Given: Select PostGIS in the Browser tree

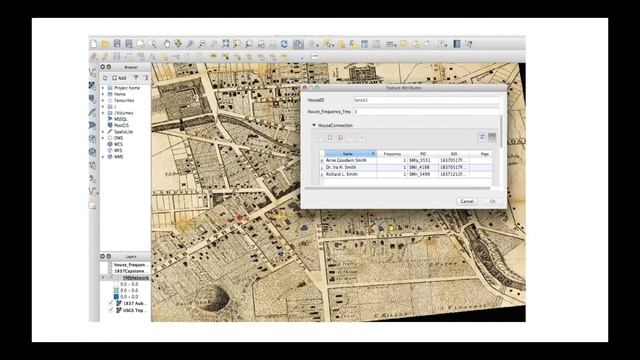Looking at the screenshot, I should pos(121,125).
